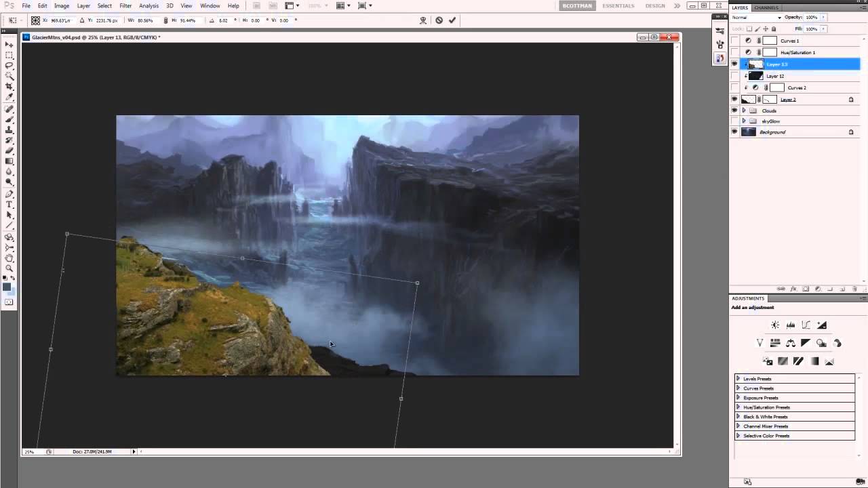Click the Layer 2 mask thumbnail
Image resolution: width=868 pixels, height=488 pixels.
[770, 99]
